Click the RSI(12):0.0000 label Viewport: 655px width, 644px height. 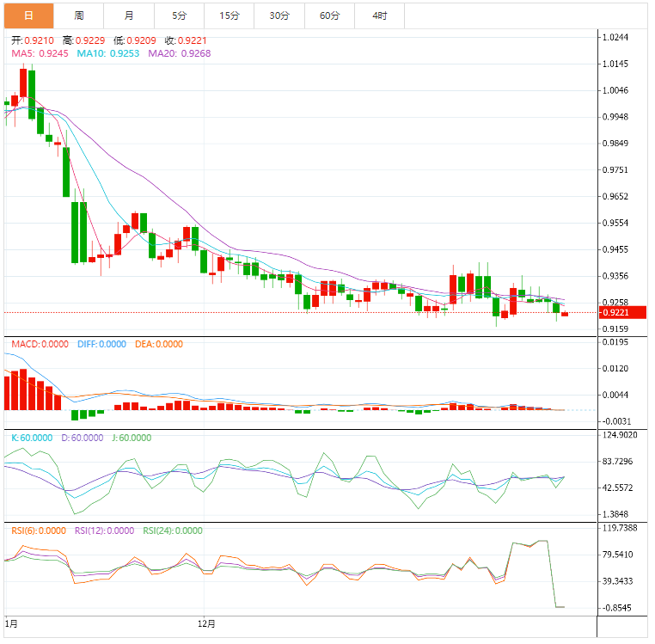point(104,531)
